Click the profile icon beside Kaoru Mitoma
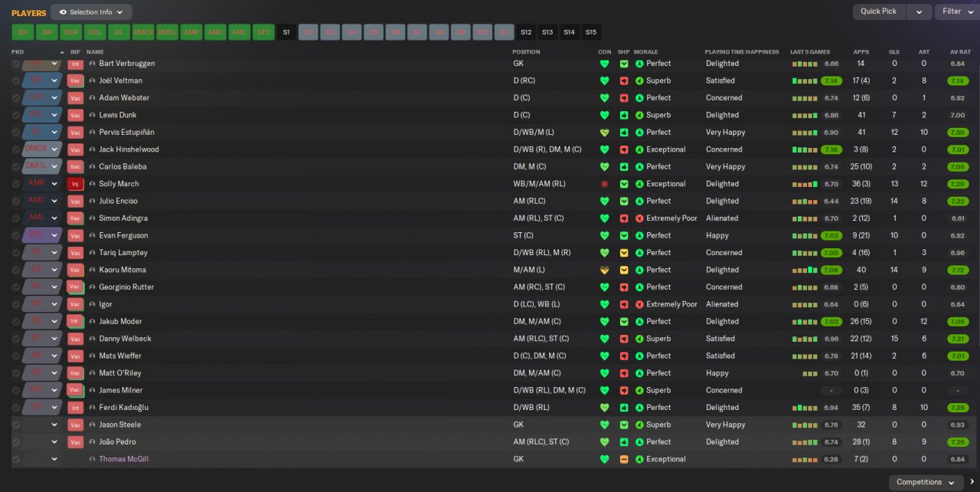This screenshot has height=492, width=980. [93, 270]
